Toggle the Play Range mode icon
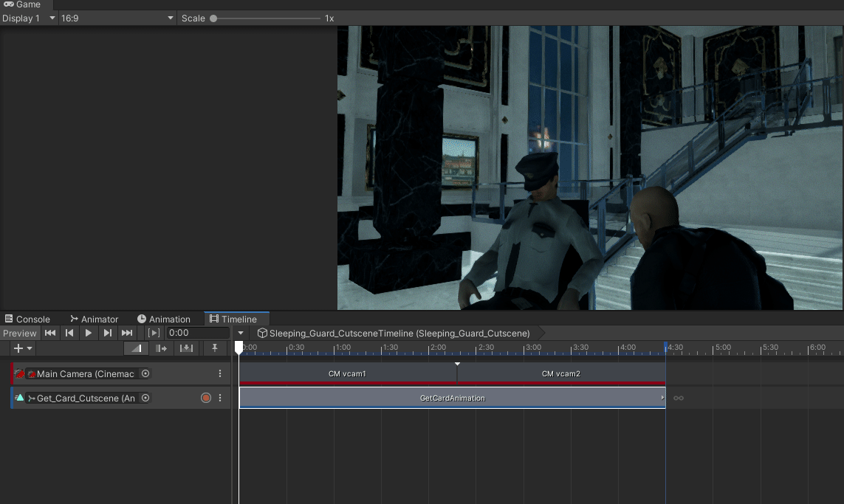Screen dimensions: 844x504 coord(154,333)
